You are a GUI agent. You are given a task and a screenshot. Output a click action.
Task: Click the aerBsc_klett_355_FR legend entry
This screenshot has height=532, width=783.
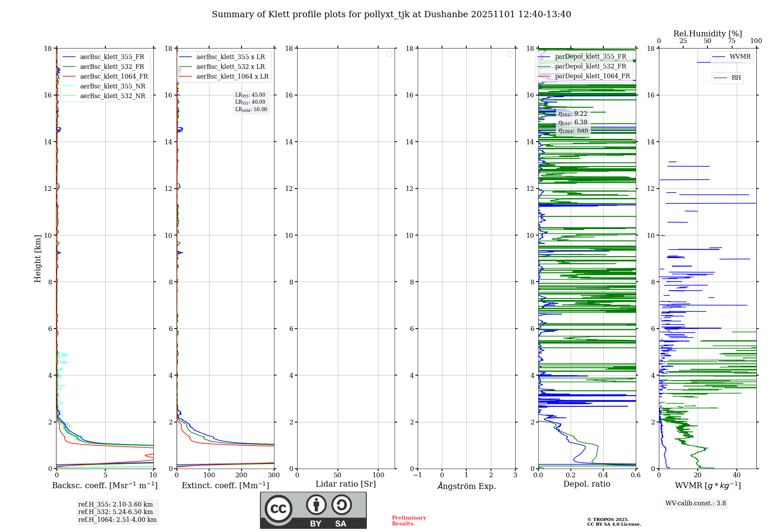(112, 57)
